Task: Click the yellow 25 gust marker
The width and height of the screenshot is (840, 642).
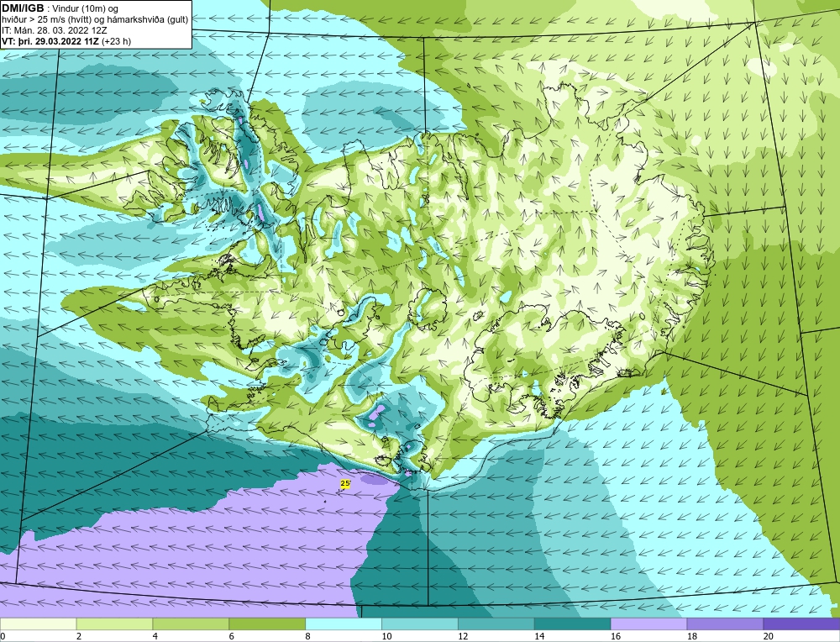Action: pyautogui.click(x=345, y=483)
